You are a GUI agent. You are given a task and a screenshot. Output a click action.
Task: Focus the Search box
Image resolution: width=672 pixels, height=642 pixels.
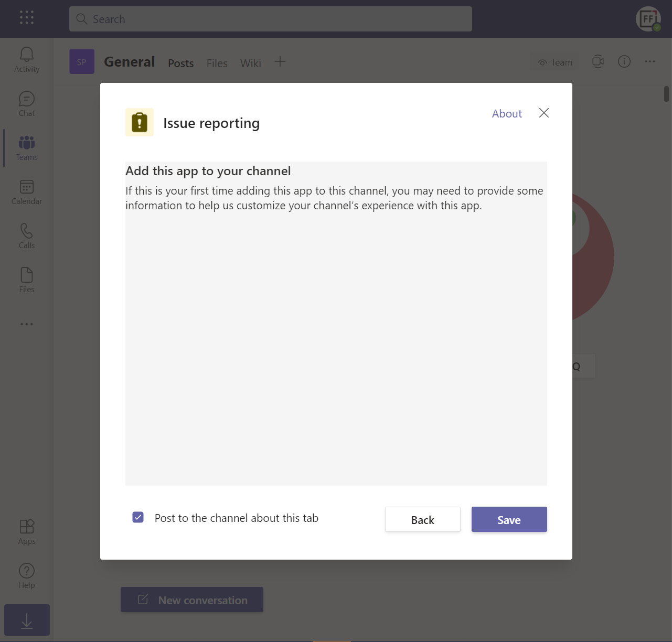click(271, 19)
